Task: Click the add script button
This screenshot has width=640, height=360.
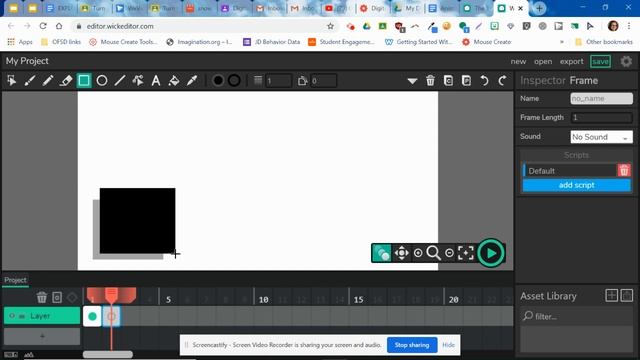Action: point(576,185)
